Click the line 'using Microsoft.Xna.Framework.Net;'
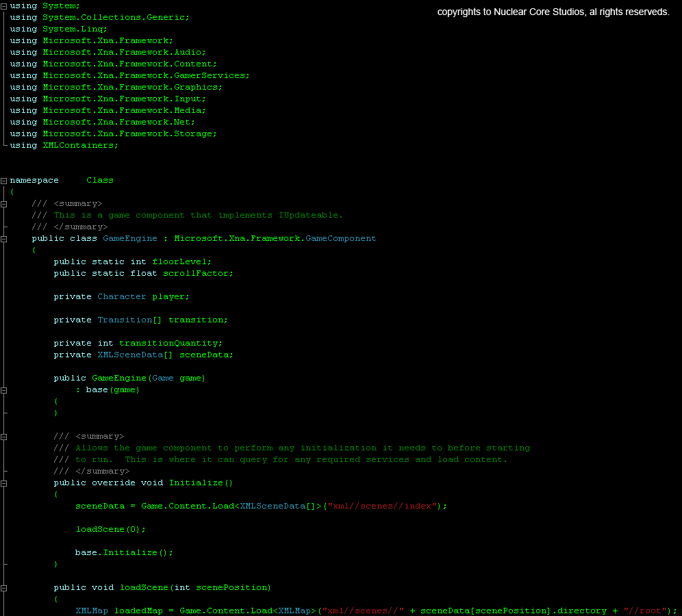682x616 pixels. point(102,122)
